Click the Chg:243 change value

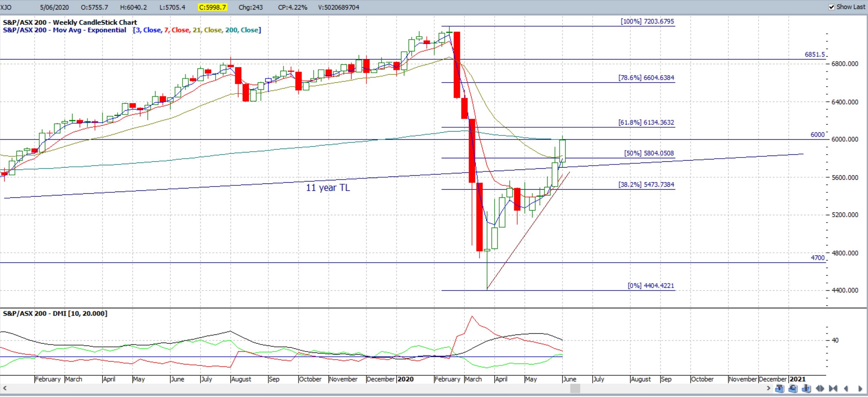(251, 7)
